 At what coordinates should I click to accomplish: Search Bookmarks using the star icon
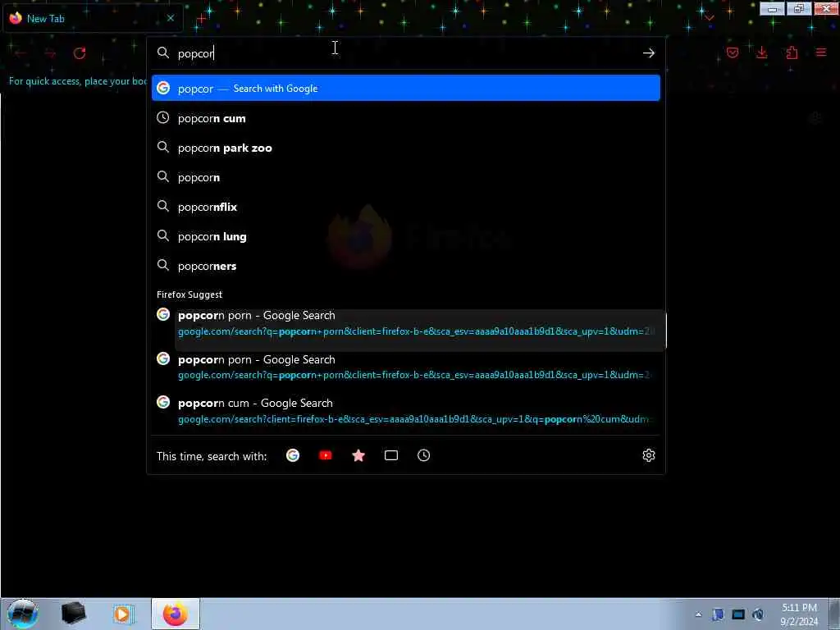[358, 455]
